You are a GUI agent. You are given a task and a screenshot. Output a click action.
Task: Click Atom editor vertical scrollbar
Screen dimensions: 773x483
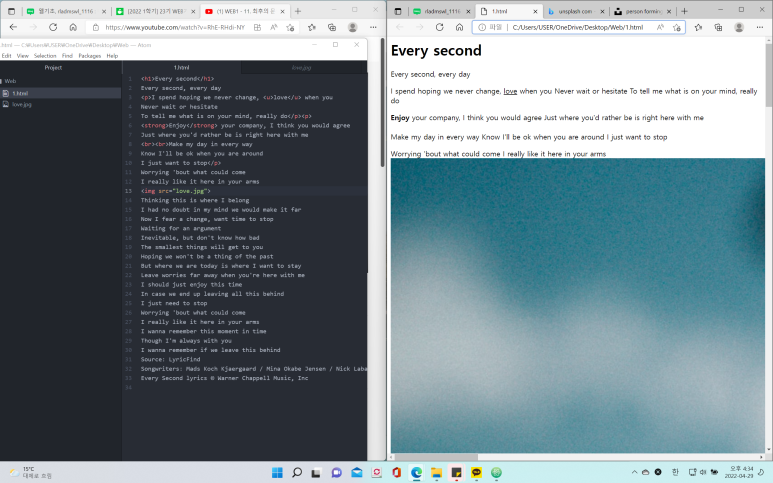tap(369, 172)
